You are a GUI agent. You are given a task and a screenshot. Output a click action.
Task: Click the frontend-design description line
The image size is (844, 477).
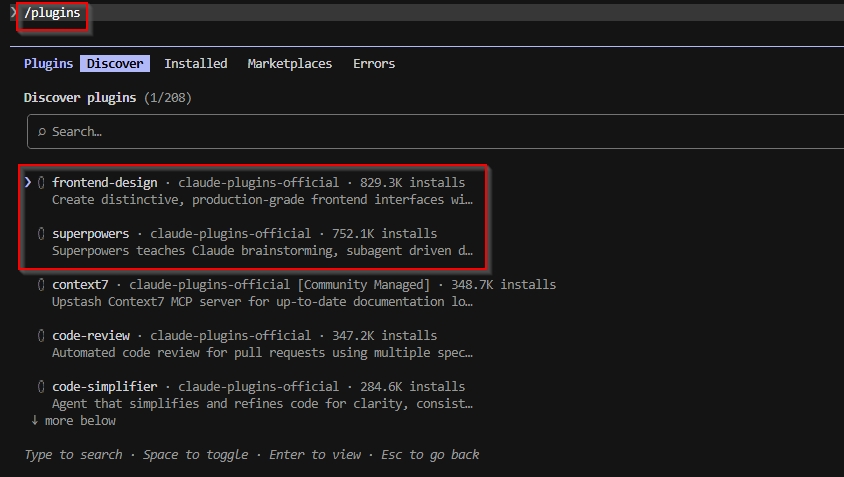click(262, 200)
